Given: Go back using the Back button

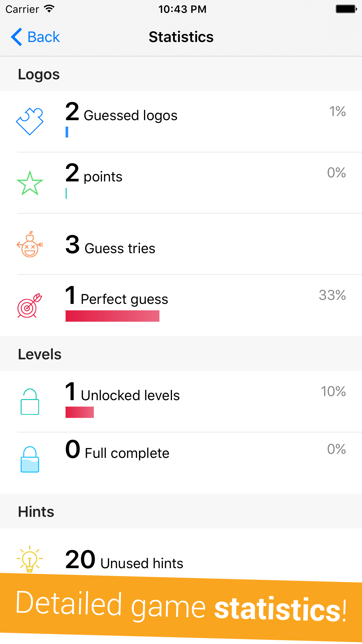Looking at the screenshot, I should [43, 37].
